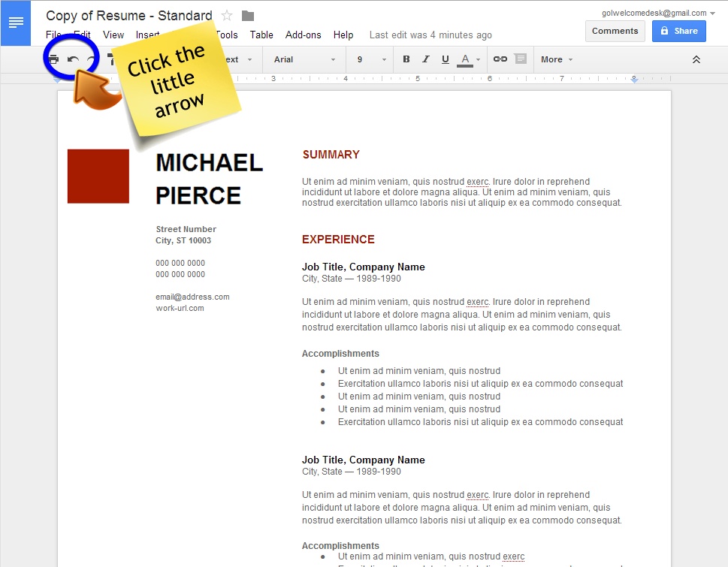Toggle italic formatting
Screen dimensions: 728x567
pos(426,59)
